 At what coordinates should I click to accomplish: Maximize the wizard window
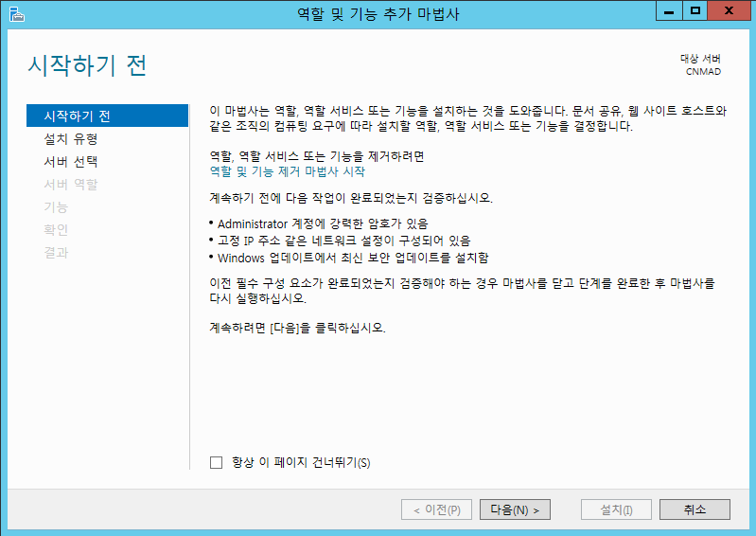click(x=694, y=11)
